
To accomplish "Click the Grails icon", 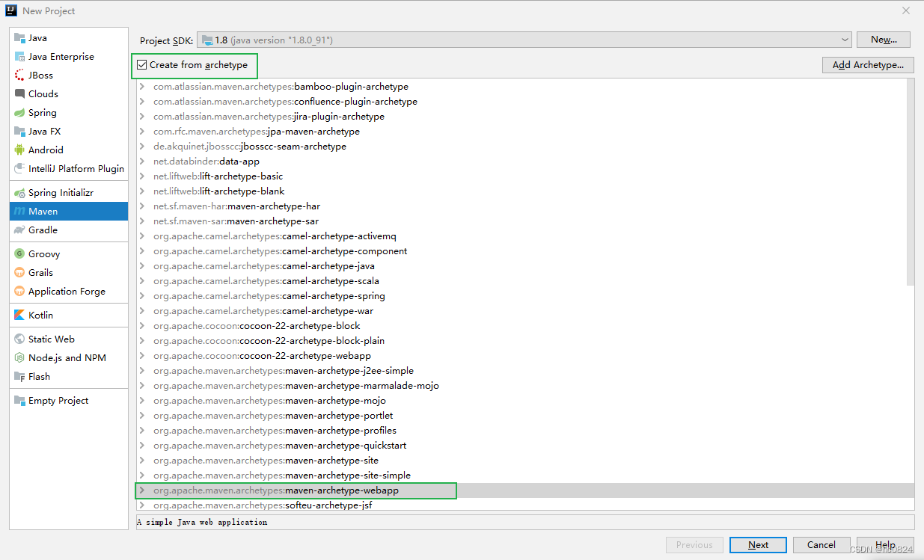I will coord(19,273).
